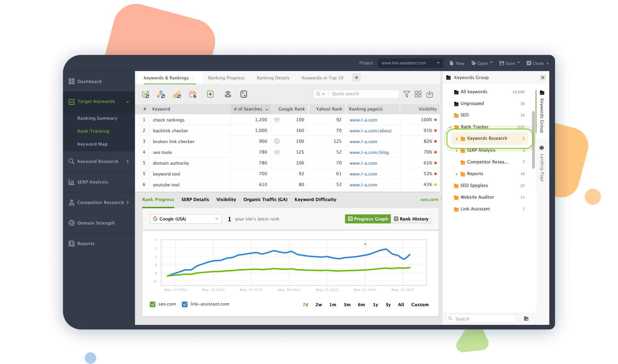Viewport: 618px width, 364px height.
Task: Open Keyword Difficulty tab
Action: click(x=315, y=200)
